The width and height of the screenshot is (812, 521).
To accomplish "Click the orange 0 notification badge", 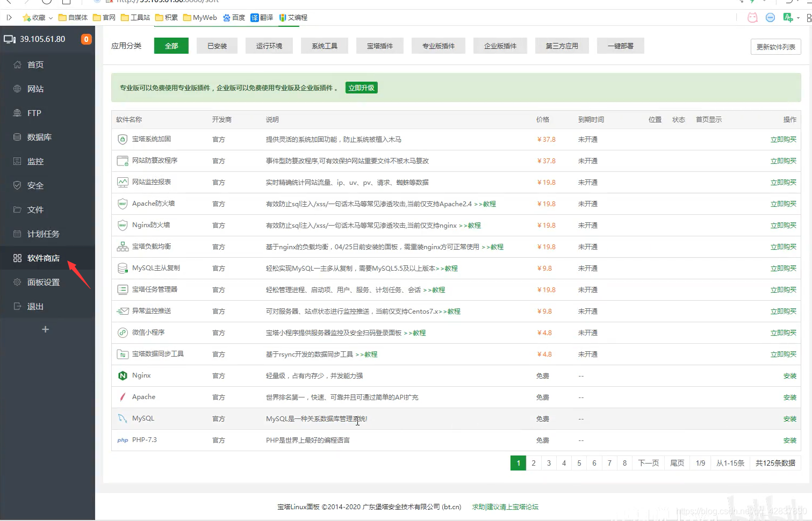I will pos(86,39).
